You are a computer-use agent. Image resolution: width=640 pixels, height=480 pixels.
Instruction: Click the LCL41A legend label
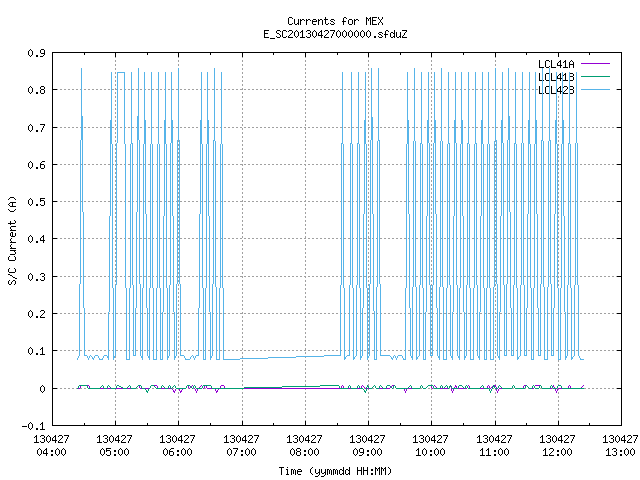(x=556, y=64)
